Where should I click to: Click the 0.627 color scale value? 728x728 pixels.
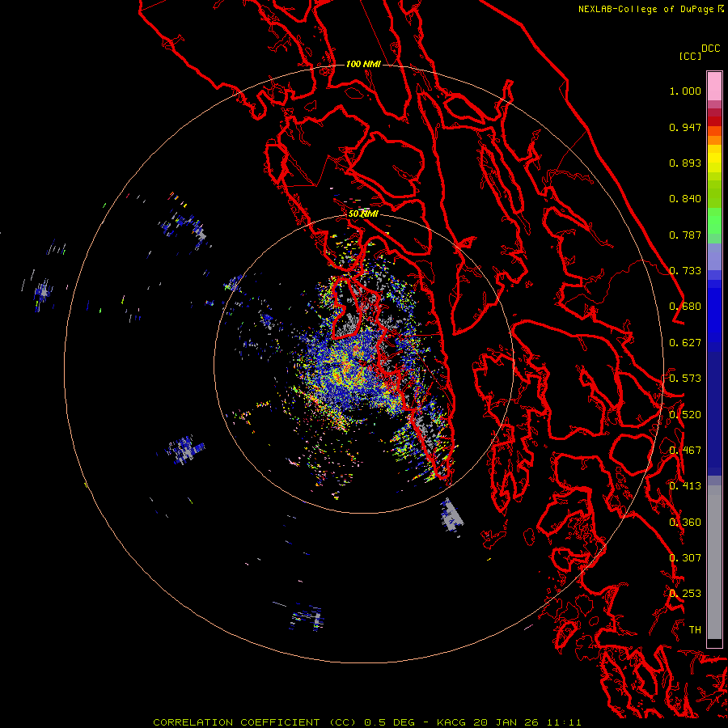pyautogui.click(x=685, y=343)
